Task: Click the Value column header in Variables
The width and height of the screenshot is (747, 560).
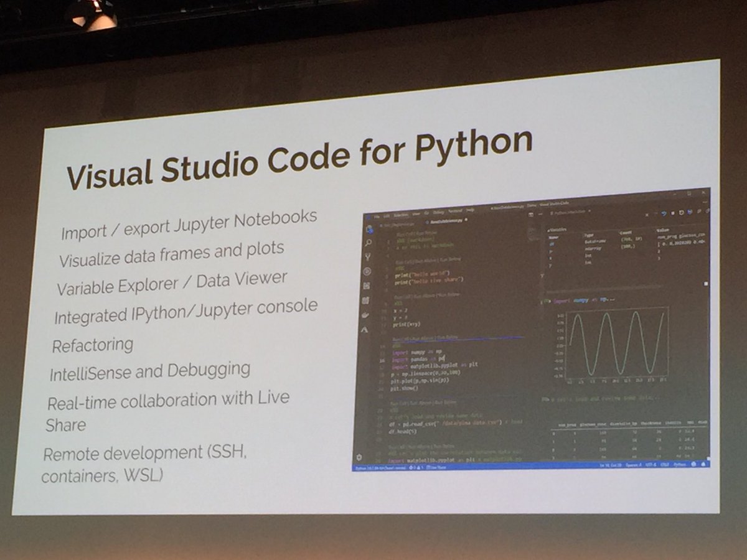Action: coord(662,230)
